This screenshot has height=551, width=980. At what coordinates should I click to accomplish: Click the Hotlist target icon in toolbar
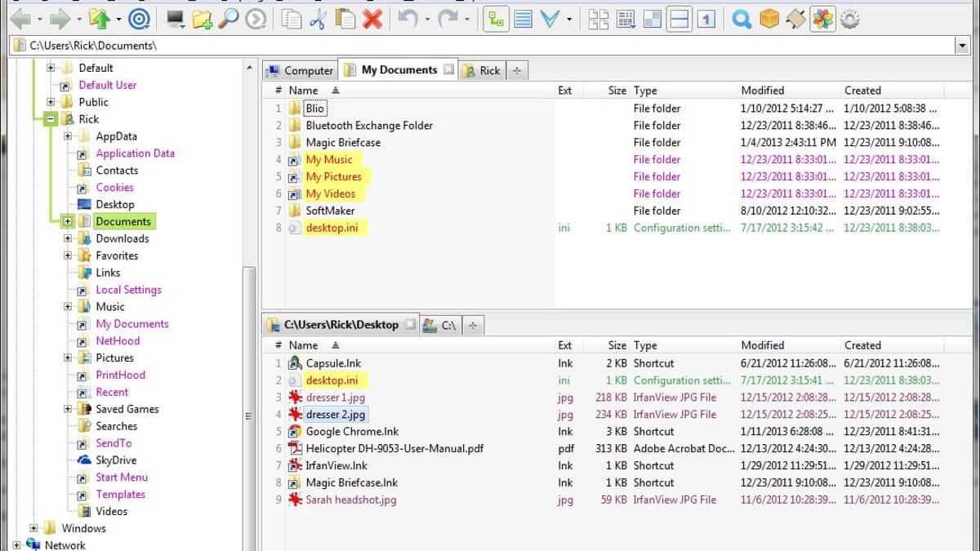[140, 19]
